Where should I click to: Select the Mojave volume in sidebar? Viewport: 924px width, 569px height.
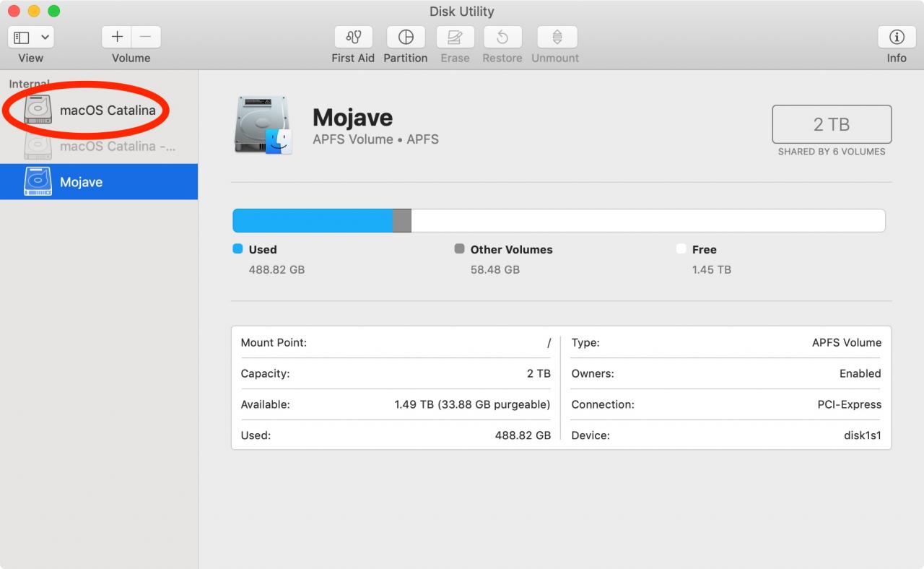(99, 182)
